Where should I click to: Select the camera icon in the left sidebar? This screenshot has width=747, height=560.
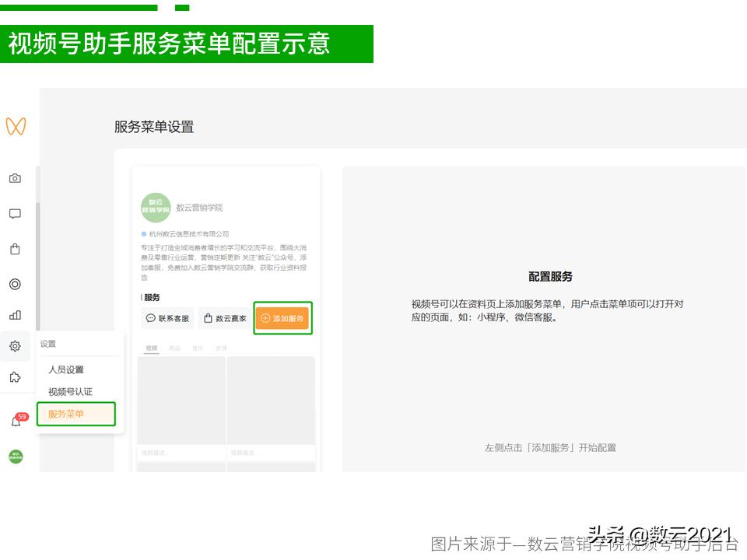16,178
